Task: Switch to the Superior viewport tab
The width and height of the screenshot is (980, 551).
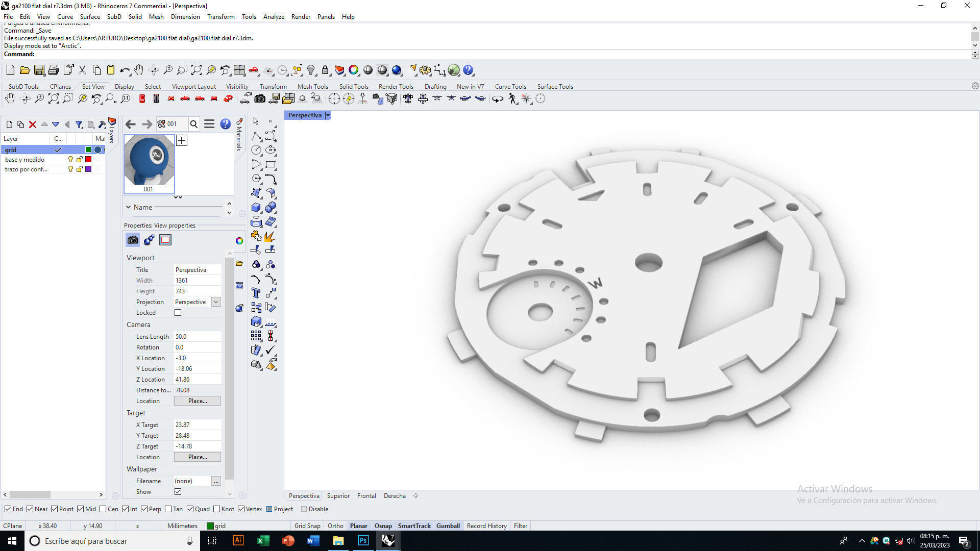Action: (338, 495)
